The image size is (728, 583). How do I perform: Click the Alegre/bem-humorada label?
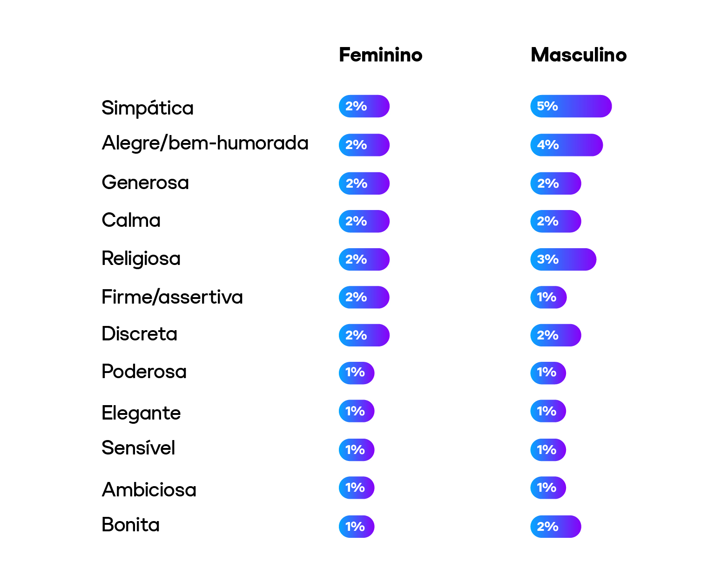205,143
